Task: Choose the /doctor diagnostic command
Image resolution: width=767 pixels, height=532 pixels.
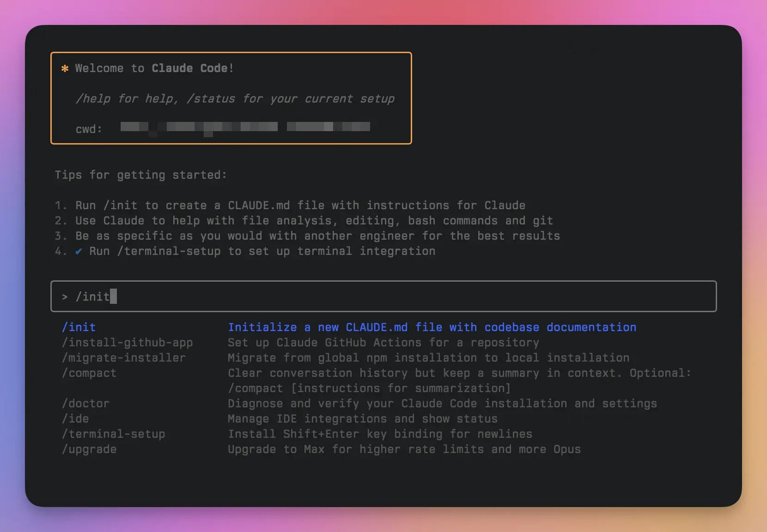Action: (85, 403)
